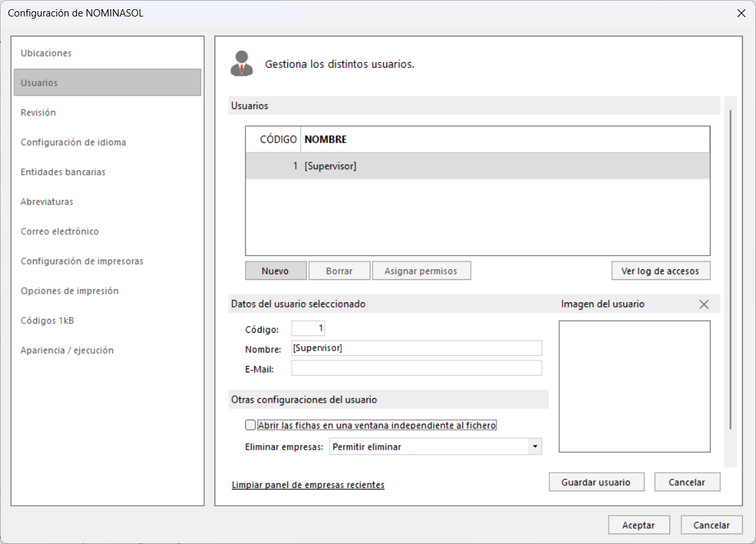The width and height of the screenshot is (756, 544).
Task: Focus the Nombre input field
Action: click(417, 348)
